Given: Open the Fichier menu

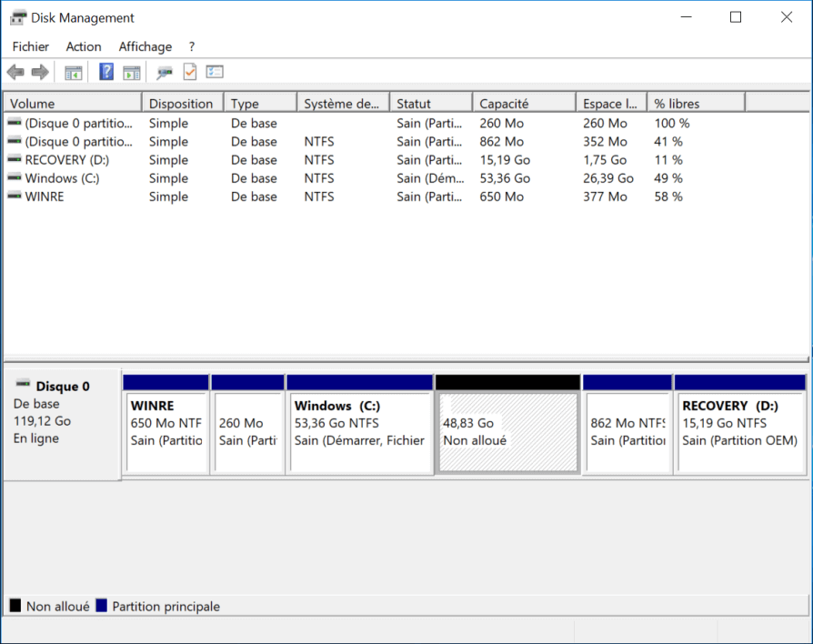Looking at the screenshot, I should [x=31, y=46].
